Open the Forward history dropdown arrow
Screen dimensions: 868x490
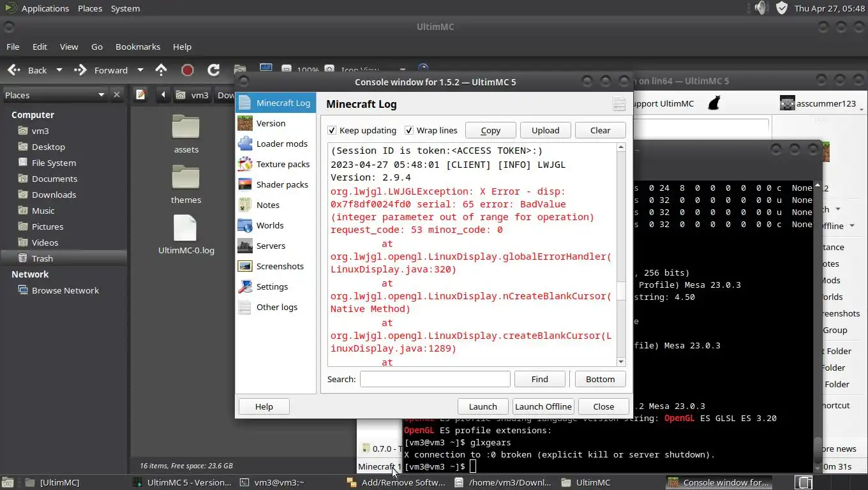[140, 70]
